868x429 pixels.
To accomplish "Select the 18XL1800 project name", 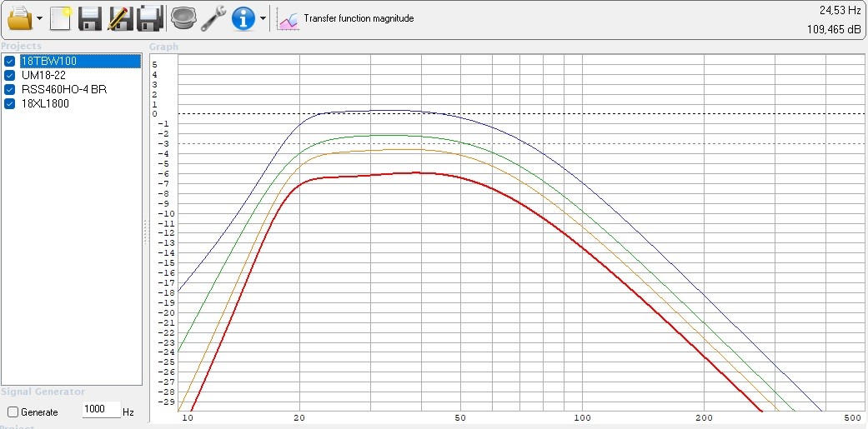I will click(x=45, y=104).
